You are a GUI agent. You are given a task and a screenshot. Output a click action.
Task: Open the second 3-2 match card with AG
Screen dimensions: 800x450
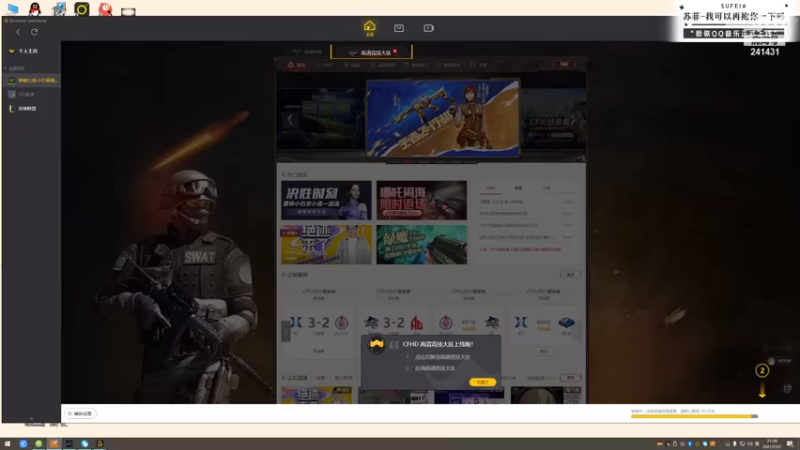[x=394, y=322]
